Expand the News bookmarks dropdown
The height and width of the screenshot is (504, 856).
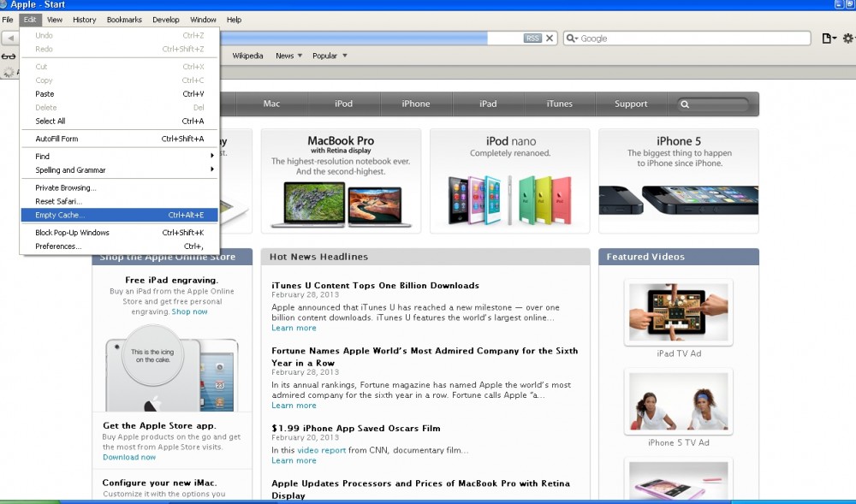(288, 56)
